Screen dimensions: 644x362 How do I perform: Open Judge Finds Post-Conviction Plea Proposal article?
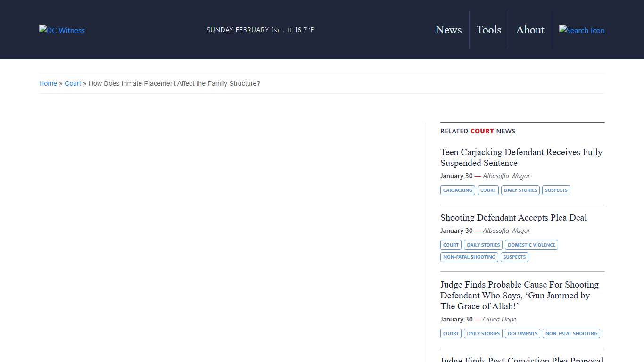tap(521, 359)
